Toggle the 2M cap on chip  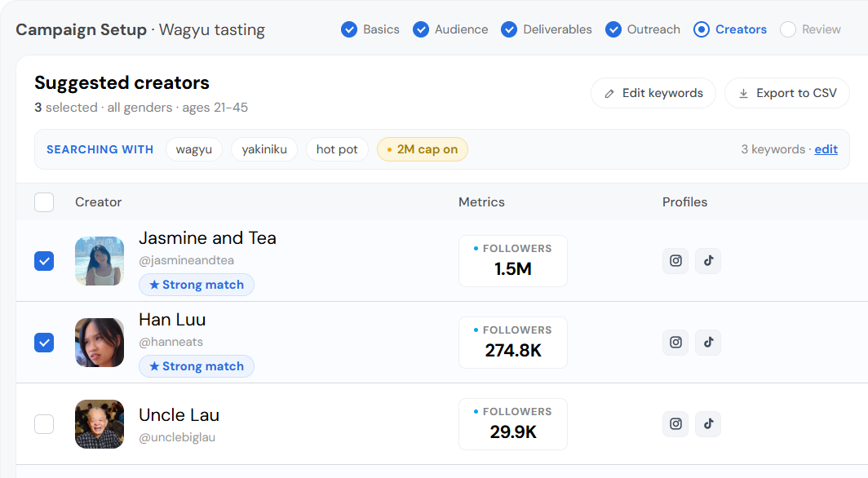423,149
